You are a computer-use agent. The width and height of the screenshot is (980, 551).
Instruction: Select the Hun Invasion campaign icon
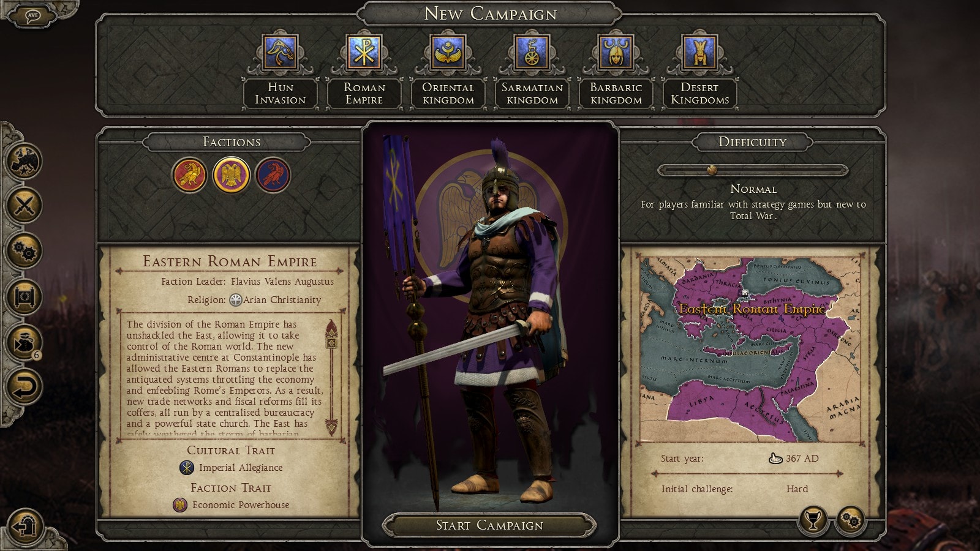[280, 52]
